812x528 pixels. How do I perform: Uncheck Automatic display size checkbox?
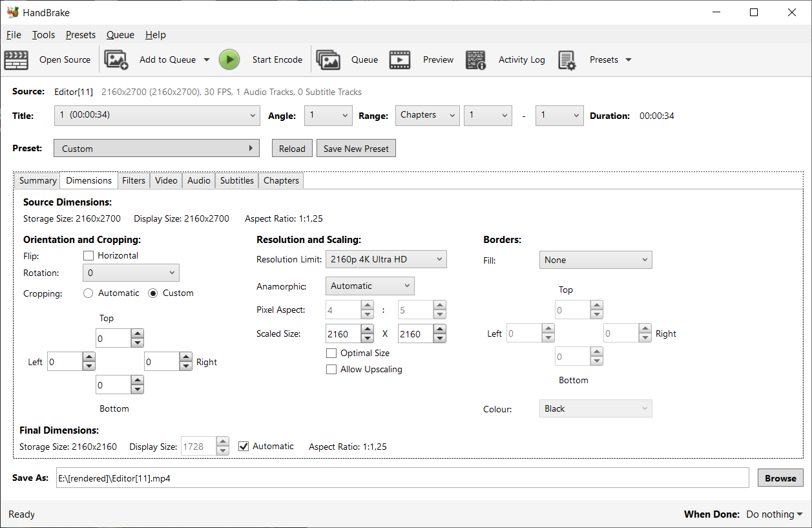pyautogui.click(x=244, y=446)
